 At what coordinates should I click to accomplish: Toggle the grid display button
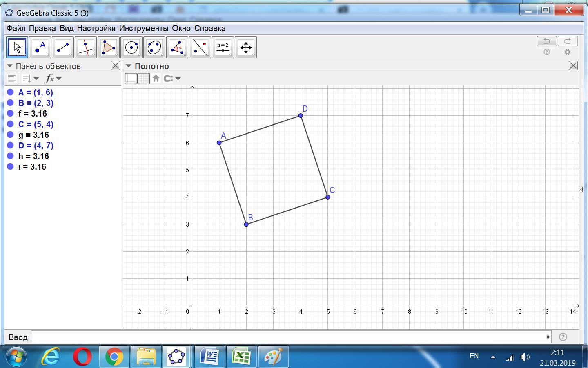[143, 79]
